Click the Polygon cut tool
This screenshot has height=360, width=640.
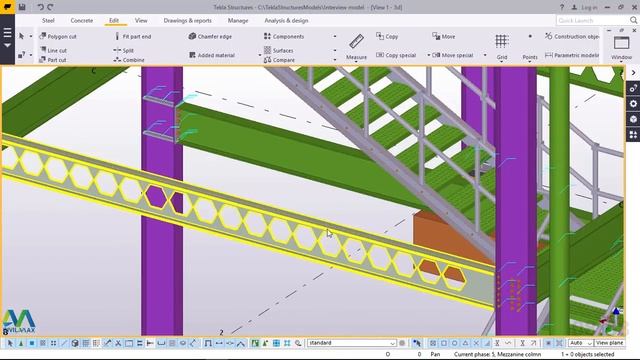[58, 36]
